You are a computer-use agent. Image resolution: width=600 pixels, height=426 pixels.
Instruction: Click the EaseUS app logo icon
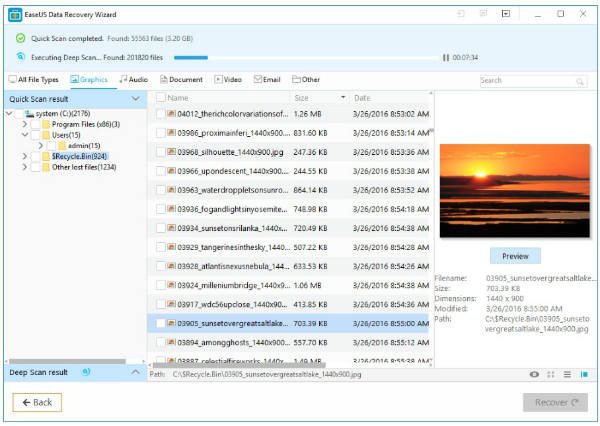(15, 15)
